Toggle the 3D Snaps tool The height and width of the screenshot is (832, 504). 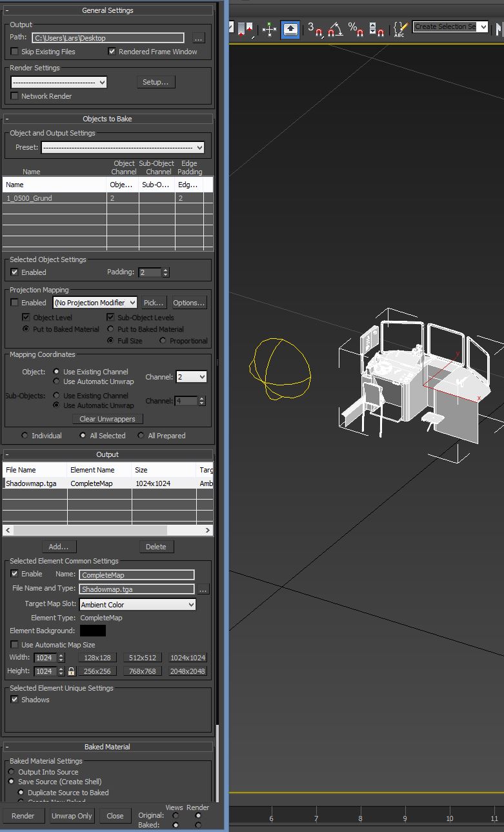(x=314, y=29)
